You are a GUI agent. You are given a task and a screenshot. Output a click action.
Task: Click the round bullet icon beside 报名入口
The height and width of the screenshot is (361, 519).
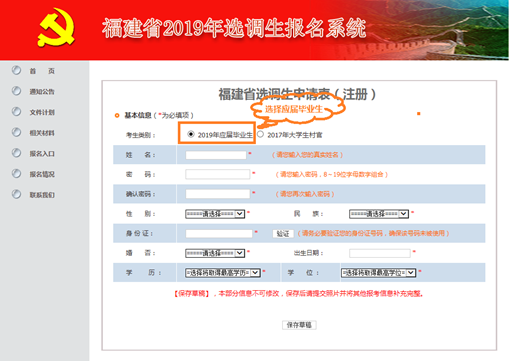pyautogui.click(x=16, y=153)
